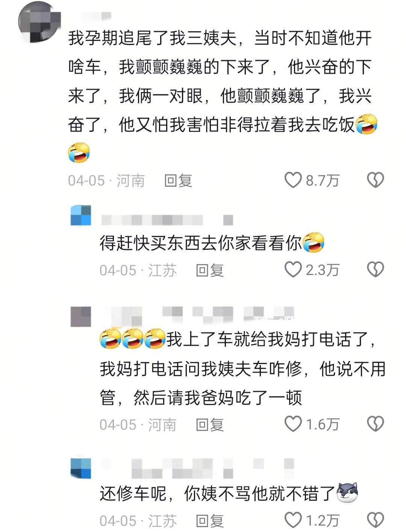Like the reply with 2.3万 likes
Image resolution: width=406 pixels, height=532 pixels.
click(293, 269)
